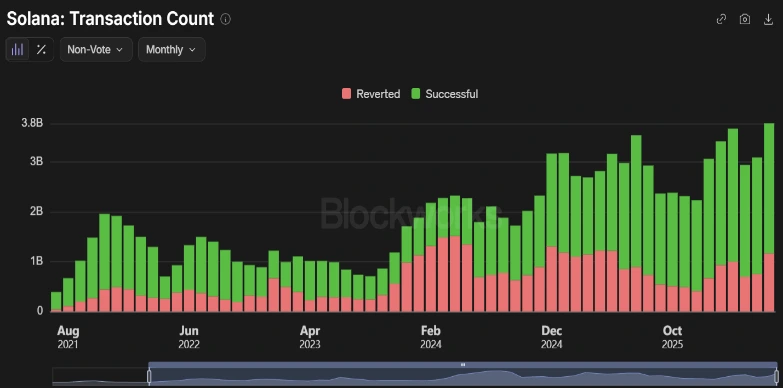The image size is (783, 388).
Task: Click the green Successful legend swatch
Action: 415,94
